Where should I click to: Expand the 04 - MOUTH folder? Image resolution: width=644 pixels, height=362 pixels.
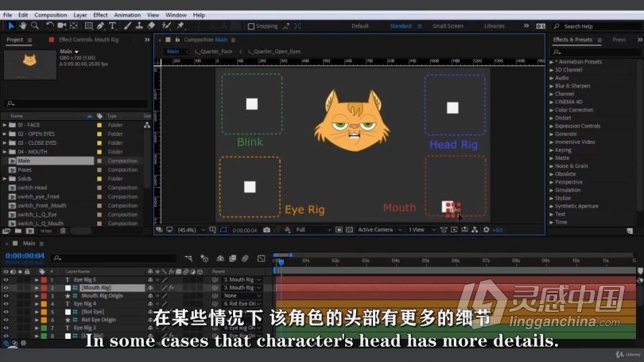(x=5, y=152)
